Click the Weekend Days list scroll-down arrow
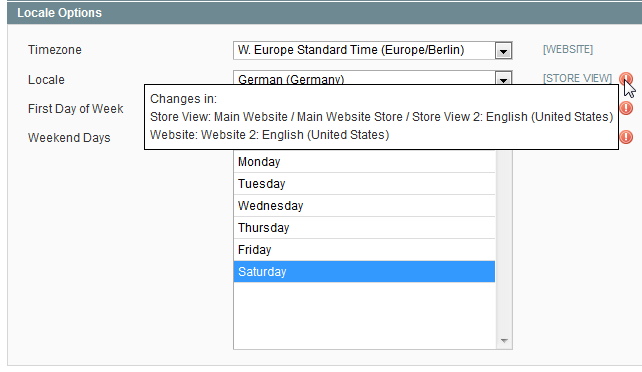 click(x=504, y=341)
